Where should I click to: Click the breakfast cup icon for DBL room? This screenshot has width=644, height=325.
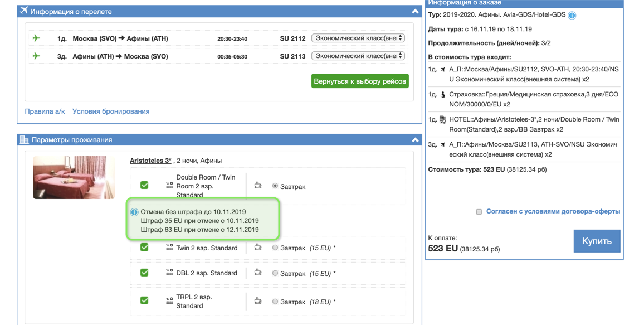tap(258, 273)
